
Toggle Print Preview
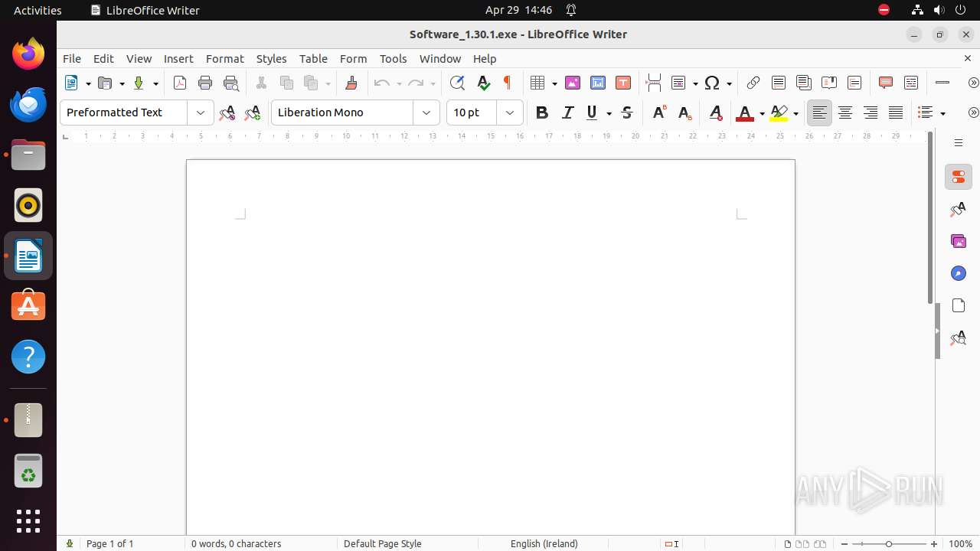pos(230,83)
